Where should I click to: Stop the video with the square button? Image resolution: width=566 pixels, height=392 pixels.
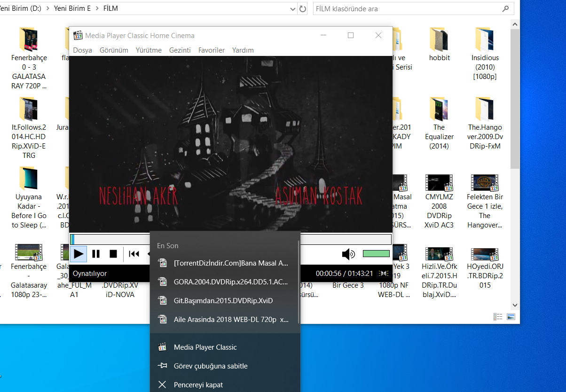113,254
